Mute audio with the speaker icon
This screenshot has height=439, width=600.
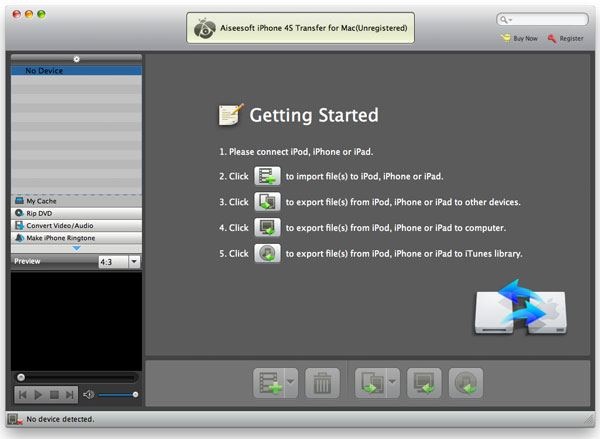pyautogui.click(x=88, y=395)
